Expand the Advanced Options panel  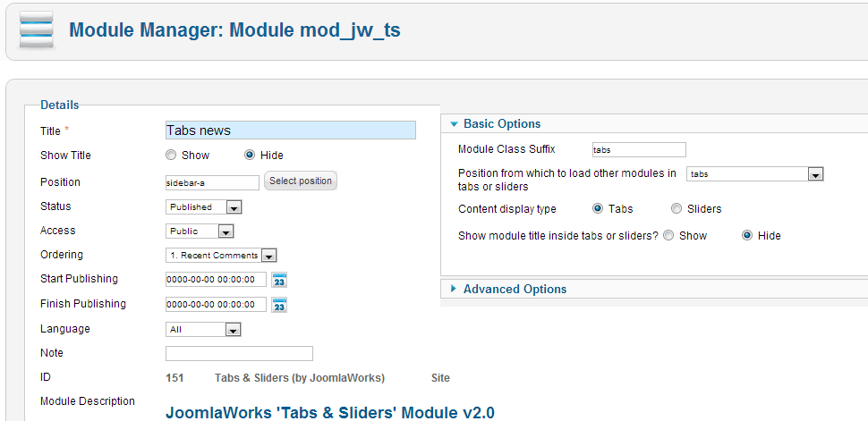[x=514, y=289]
